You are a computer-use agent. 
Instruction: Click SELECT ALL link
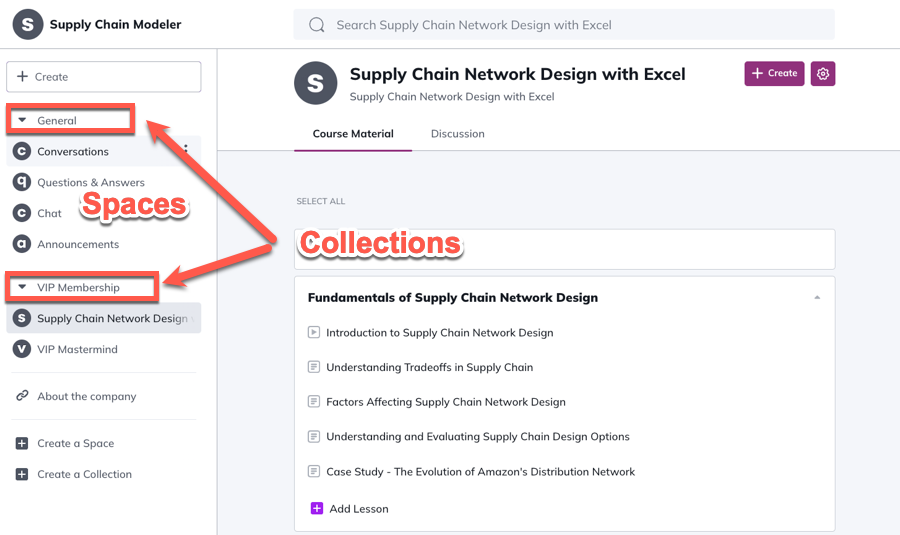320,201
